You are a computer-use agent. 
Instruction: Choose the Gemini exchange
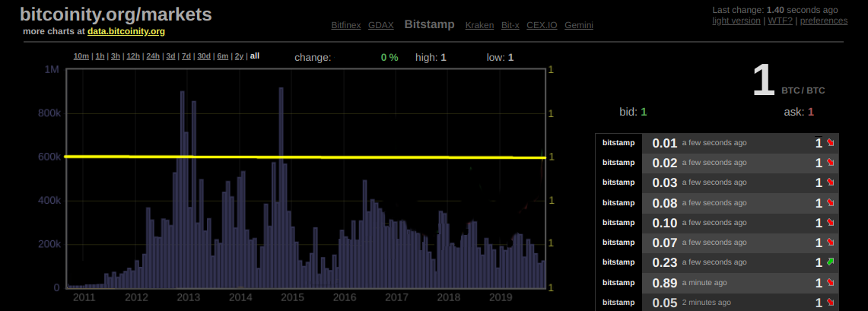[579, 25]
